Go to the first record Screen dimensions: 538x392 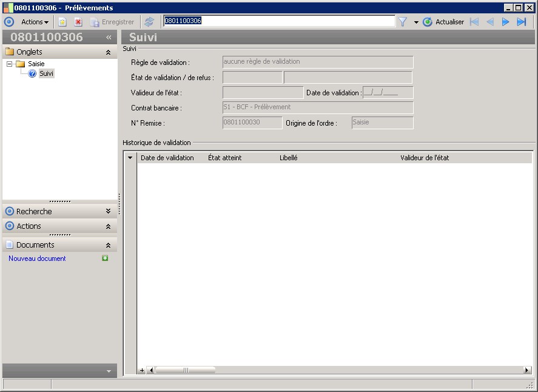tap(474, 22)
